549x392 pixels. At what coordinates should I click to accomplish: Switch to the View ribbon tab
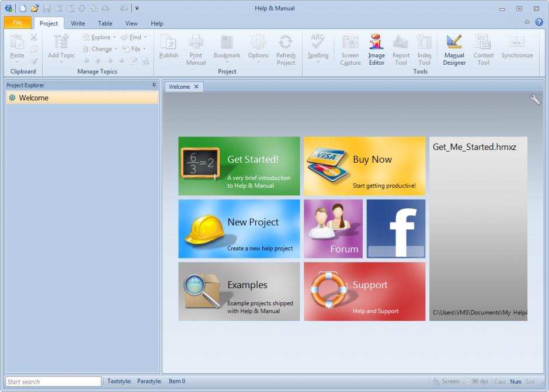click(x=131, y=23)
